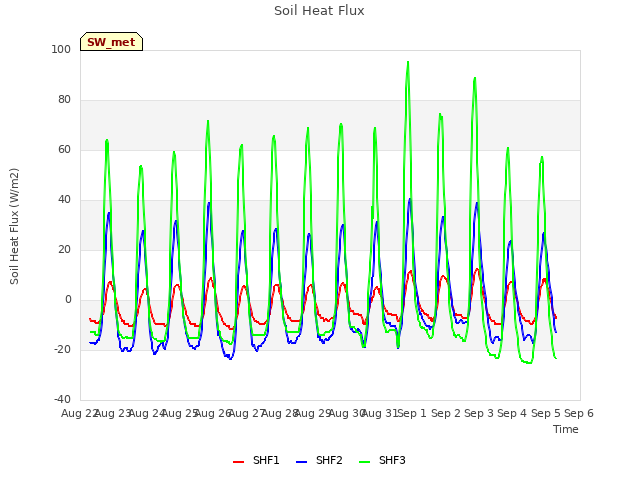Click the blue SHF2 peak near Sep 1
Image resolution: width=640 pixels, height=480 pixels.
click(409, 199)
